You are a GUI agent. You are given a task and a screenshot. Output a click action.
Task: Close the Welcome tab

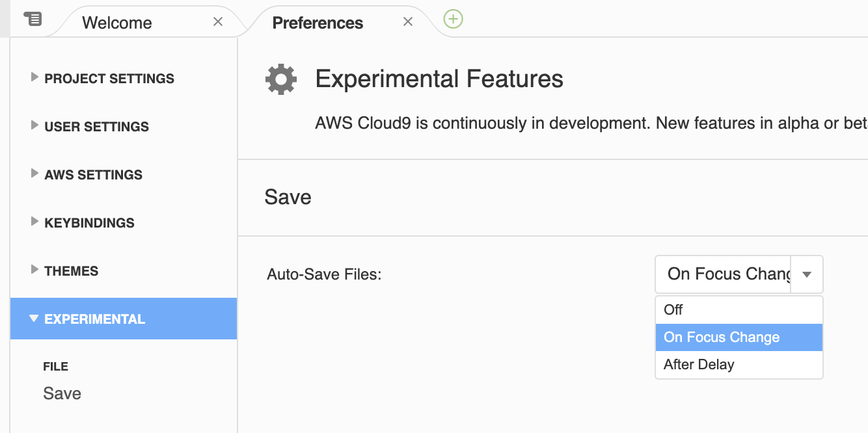click(x=218, y=22)
